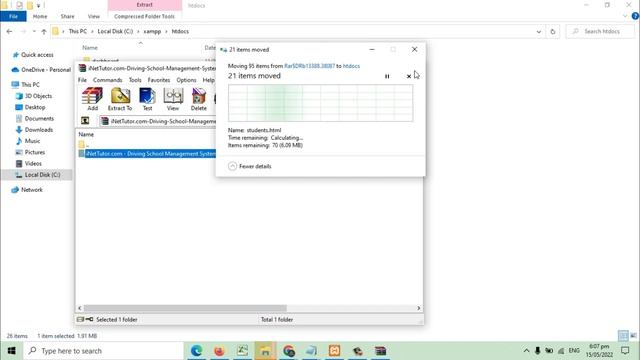Open the Windows Start menu
This screenshot has height=360, width=640.
coord(11,351)
